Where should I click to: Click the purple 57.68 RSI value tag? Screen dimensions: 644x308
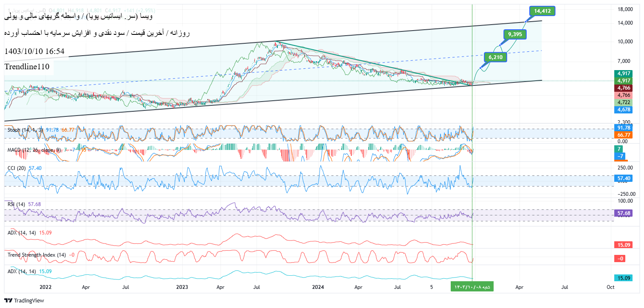coord(623,213)
